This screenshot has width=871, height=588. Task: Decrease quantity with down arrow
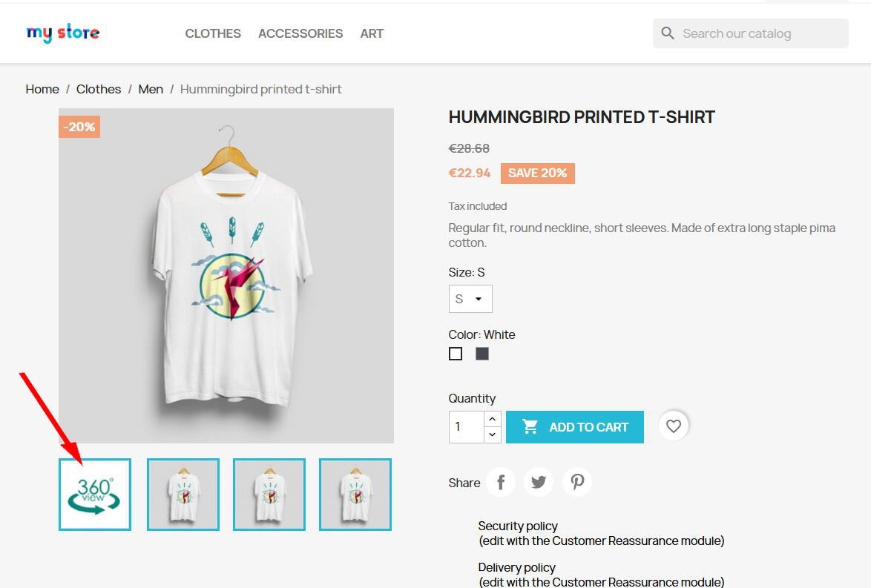tap(492, 435)
